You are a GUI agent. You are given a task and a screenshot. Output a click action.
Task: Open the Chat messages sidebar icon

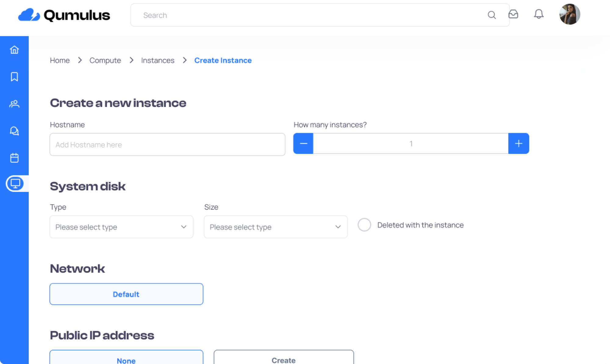click(14, 131)
